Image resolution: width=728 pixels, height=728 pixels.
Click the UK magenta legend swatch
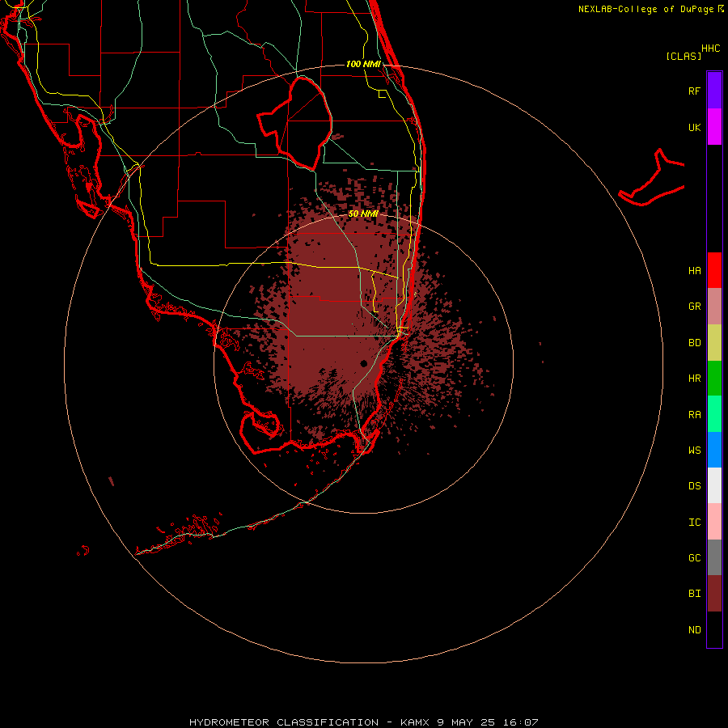coord(714,127)
